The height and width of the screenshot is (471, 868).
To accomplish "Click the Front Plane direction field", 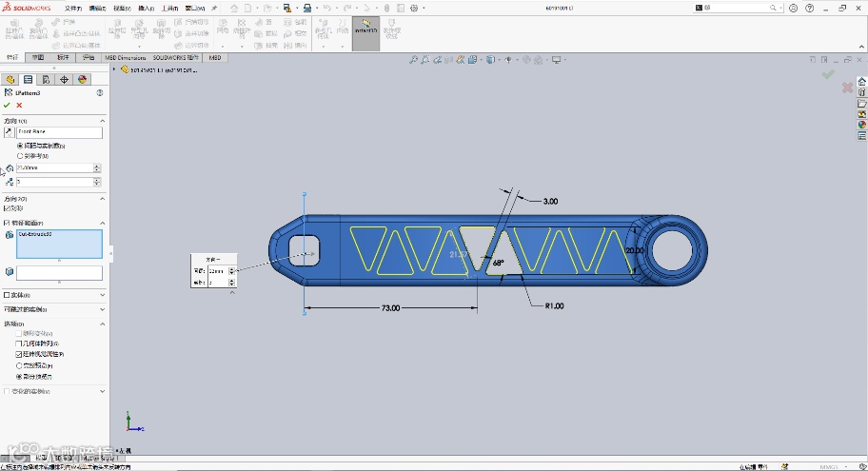I will pyautogui.click(x=59, y=132).
